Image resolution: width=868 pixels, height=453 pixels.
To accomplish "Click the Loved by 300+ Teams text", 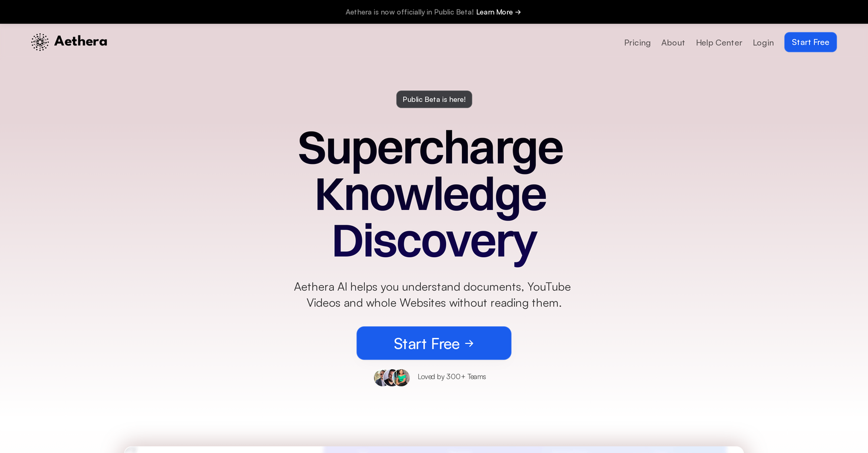I will tap(452, 377).
